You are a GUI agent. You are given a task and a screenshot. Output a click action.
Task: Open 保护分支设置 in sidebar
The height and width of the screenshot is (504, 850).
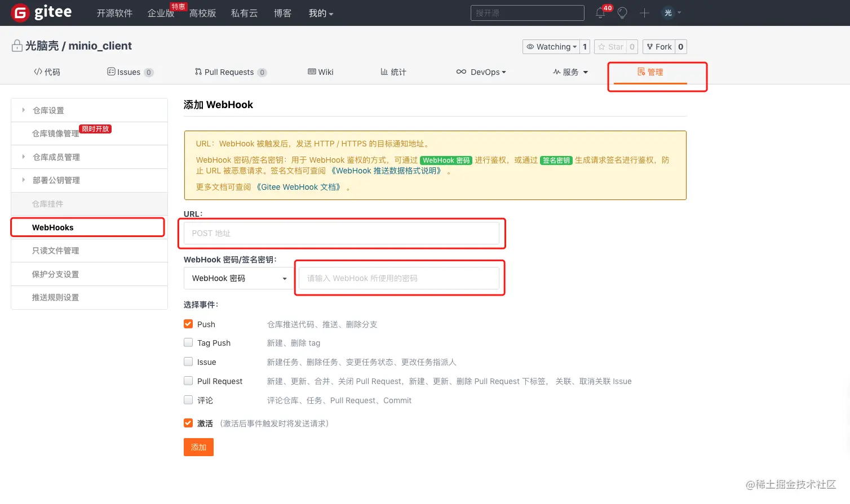(90, 274)
